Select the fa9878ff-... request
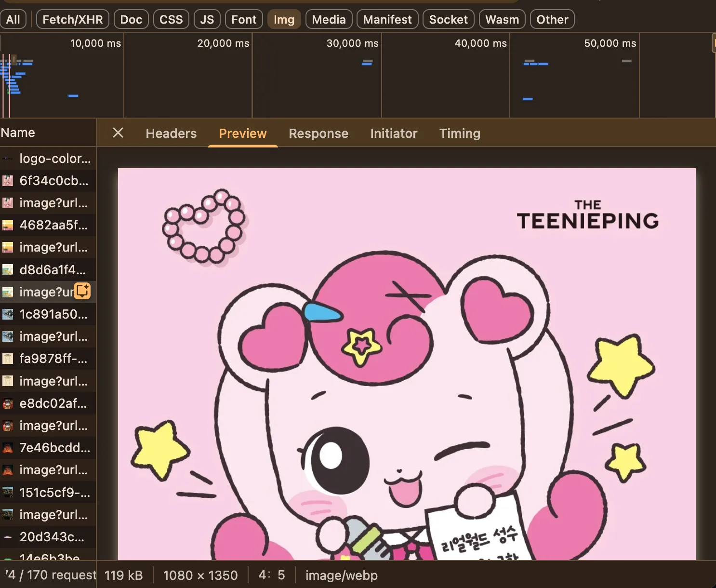Viewport: 716px width, 588px height. [x=48, y=359]
